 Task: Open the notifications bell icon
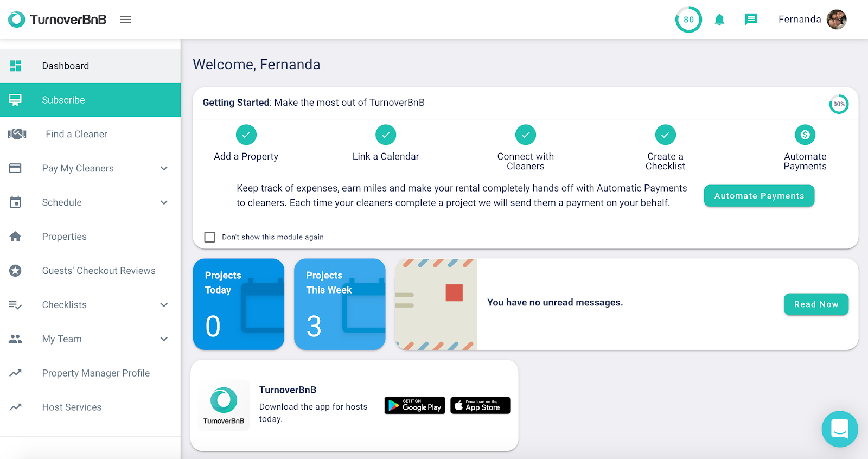[x=719, y=20]
